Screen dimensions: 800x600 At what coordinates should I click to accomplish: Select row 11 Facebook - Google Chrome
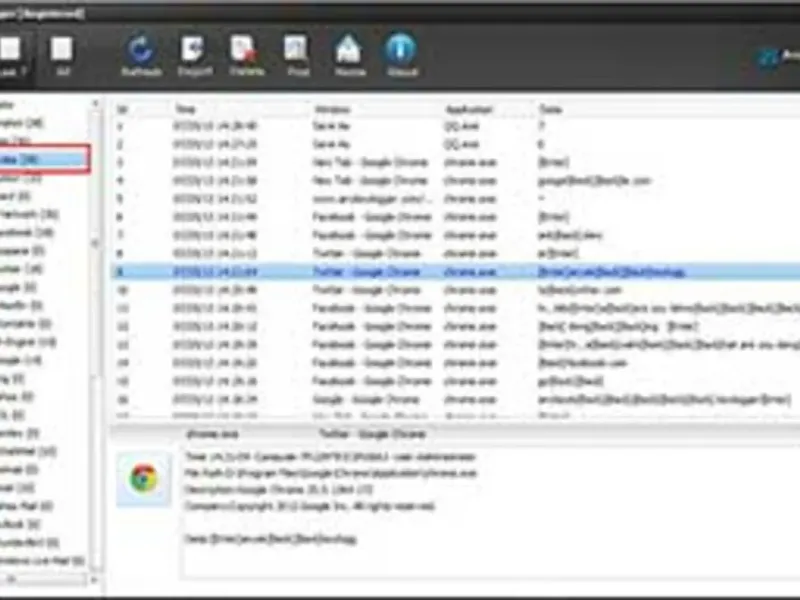tap(456, 308)
